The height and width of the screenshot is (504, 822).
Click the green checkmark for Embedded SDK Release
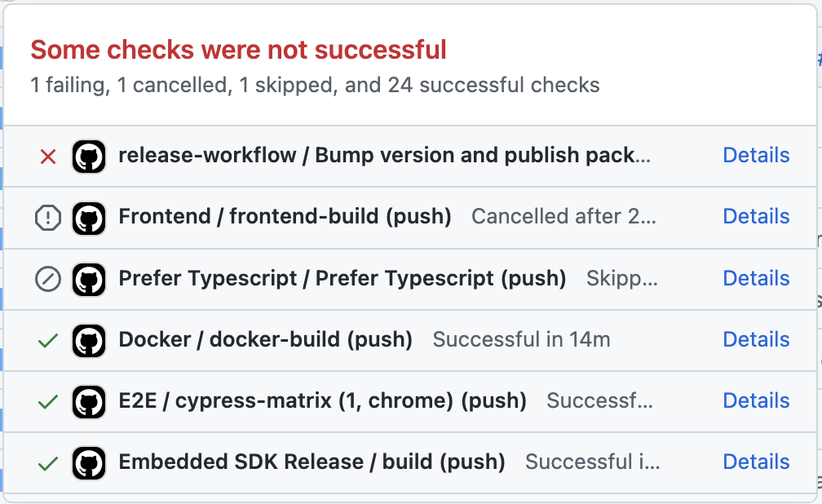pos(47,463)
